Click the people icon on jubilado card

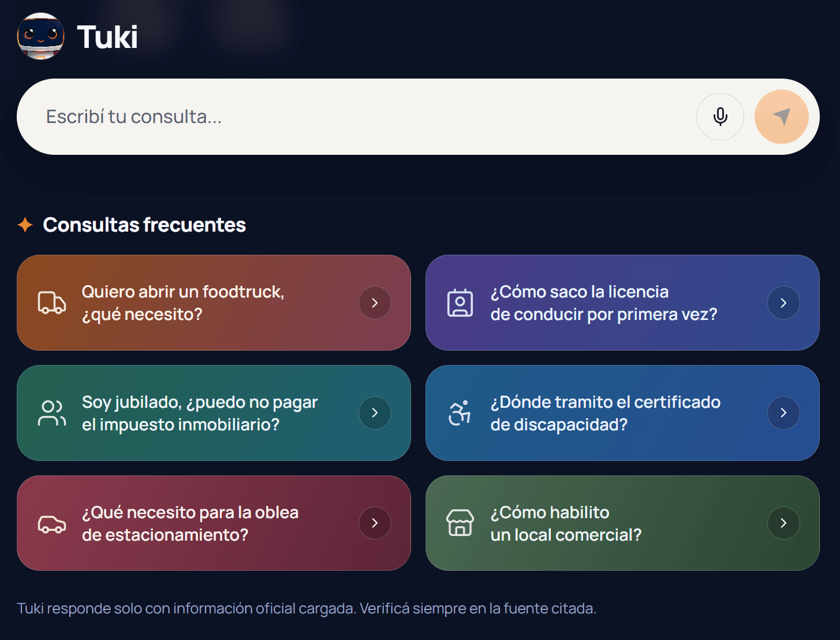tap(52, 413)
